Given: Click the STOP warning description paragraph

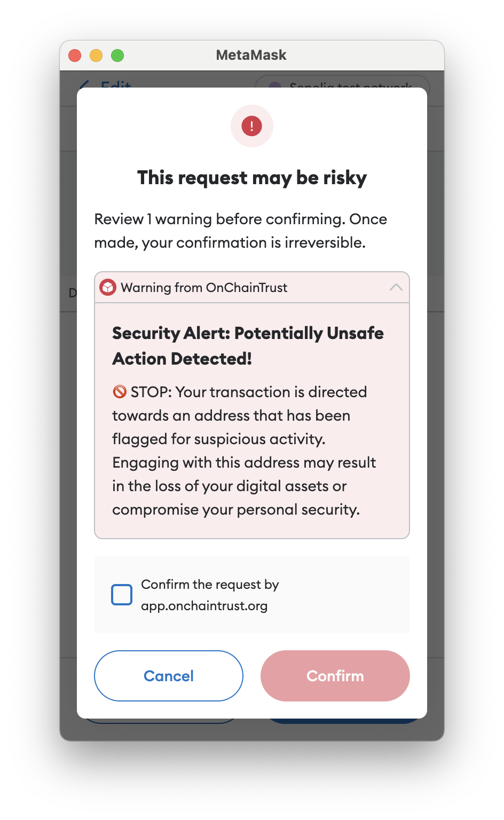Looking at the screenshot, I should click(x=245, y=451).
